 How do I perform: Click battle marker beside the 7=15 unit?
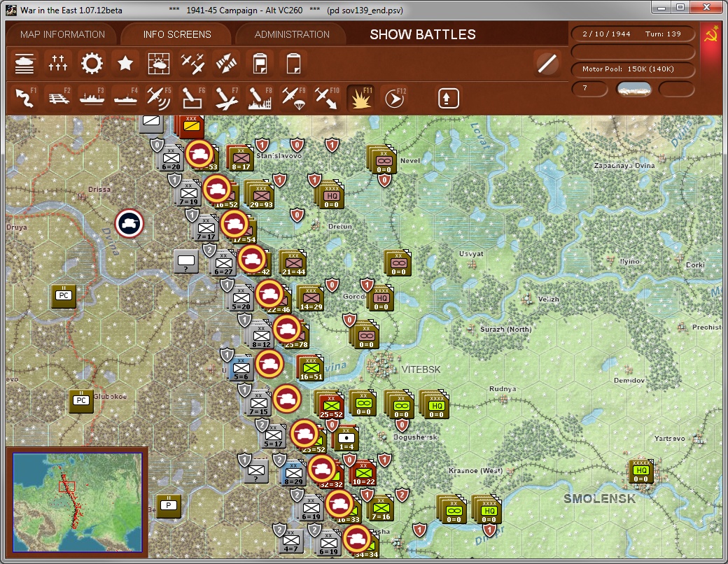click(x=287, y=399)
